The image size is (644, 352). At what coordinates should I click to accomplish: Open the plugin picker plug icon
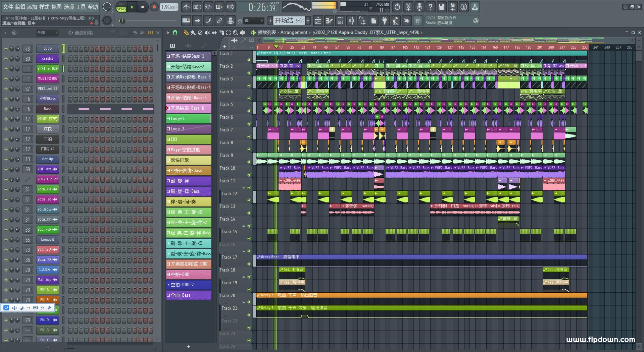coord(385,21)
